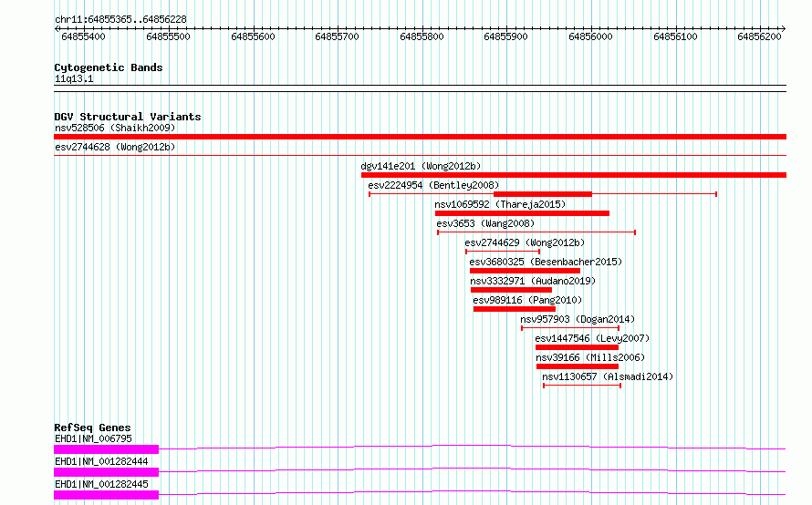Open esv3680325 (Besenbacher2015) variant
This screenshot has width=812, height=505.
click(546, 262)
